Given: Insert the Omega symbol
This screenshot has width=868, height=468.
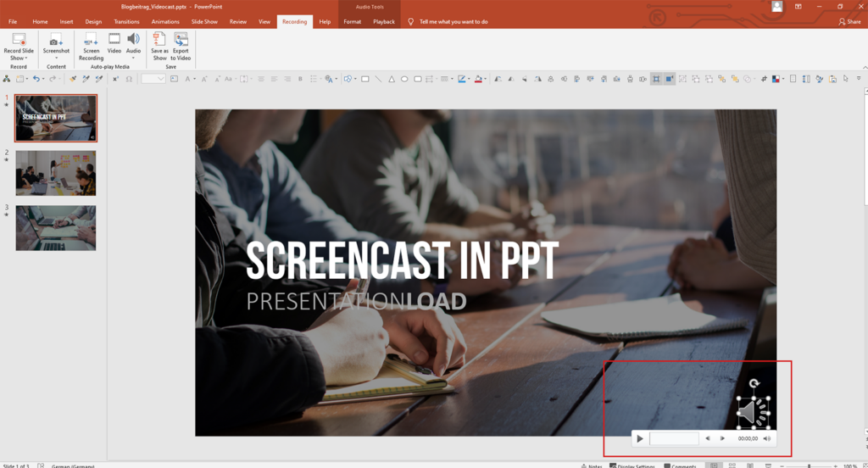Looking at the screenshot, I should [x=129, y=79].
